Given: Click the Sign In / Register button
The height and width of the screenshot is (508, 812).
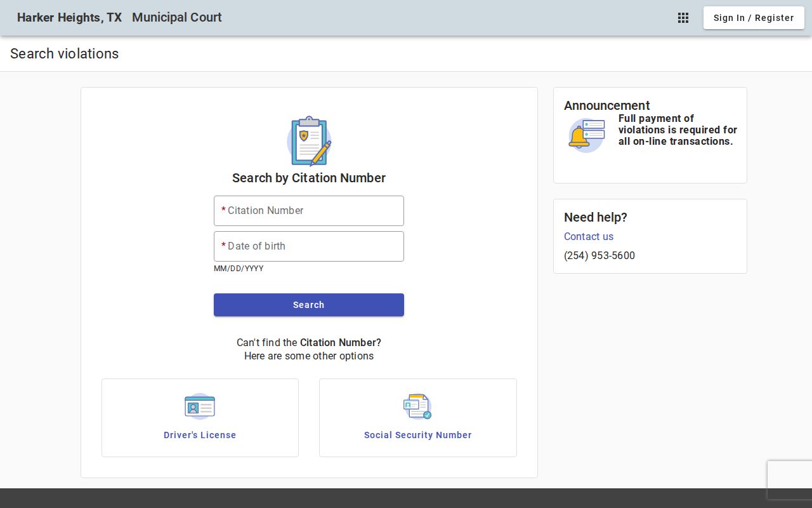Looking at the screenshot, I should (x=754, y=18).
